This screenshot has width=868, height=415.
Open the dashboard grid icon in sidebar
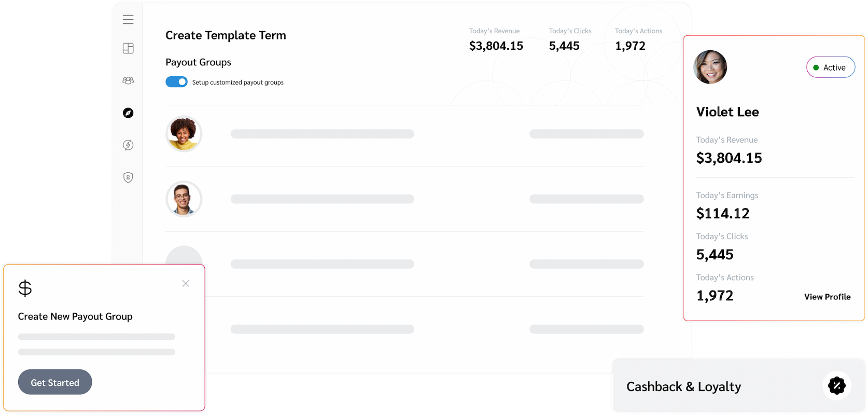tap(128, 48)
